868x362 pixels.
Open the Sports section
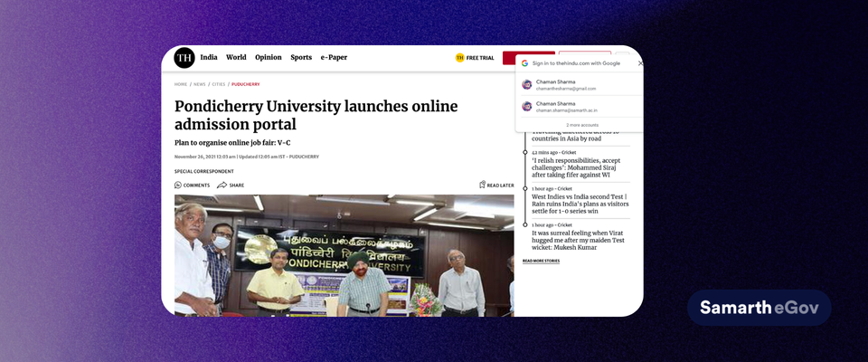(x=301, y=57)
